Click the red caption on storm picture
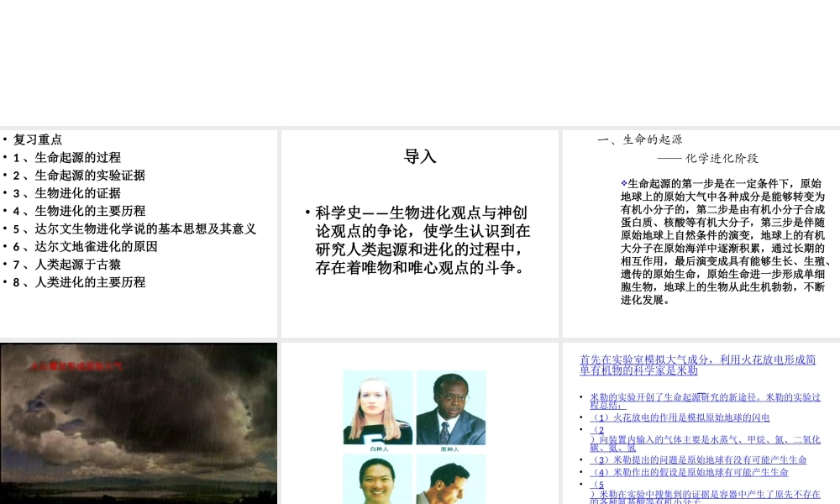 pyautogui.click(x=76, y=366)
